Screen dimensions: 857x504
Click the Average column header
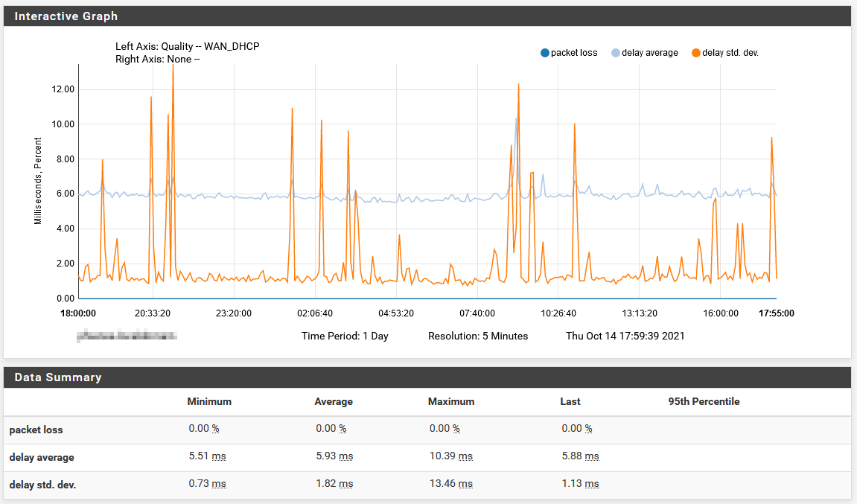(334, 402)
